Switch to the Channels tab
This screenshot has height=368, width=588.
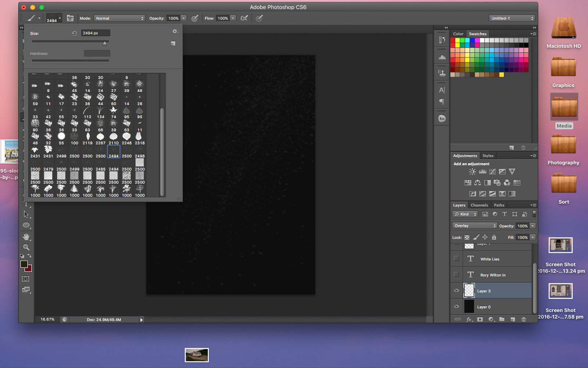point(479,205)
